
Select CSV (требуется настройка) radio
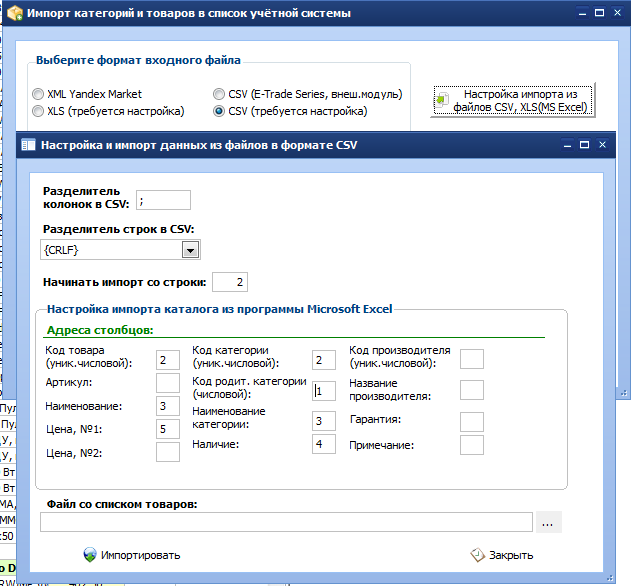click(219, 111)
